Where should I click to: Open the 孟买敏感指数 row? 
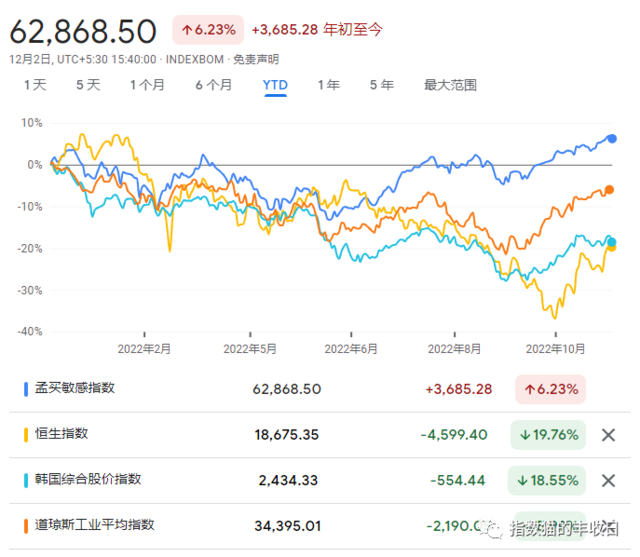[x=320, y=389]
